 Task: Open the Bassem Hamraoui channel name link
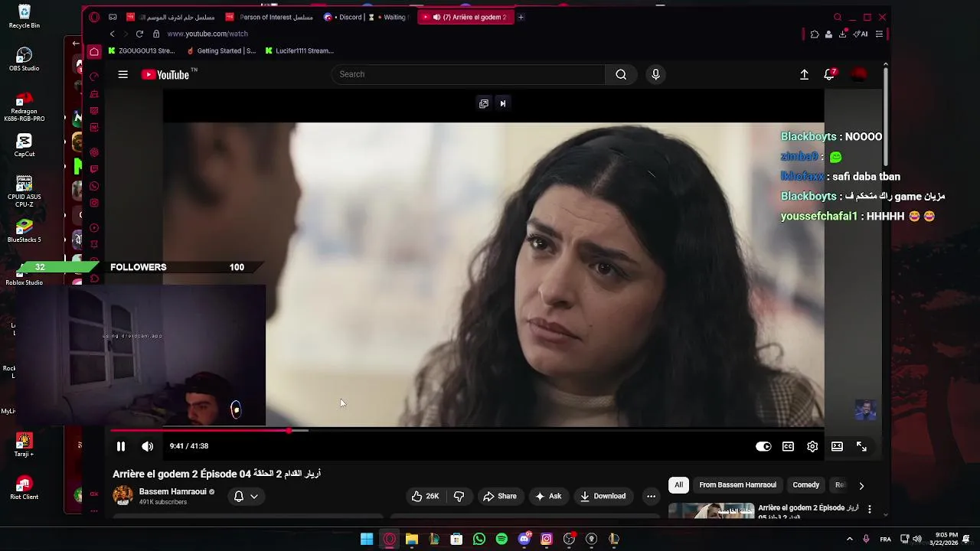(172, 491)
